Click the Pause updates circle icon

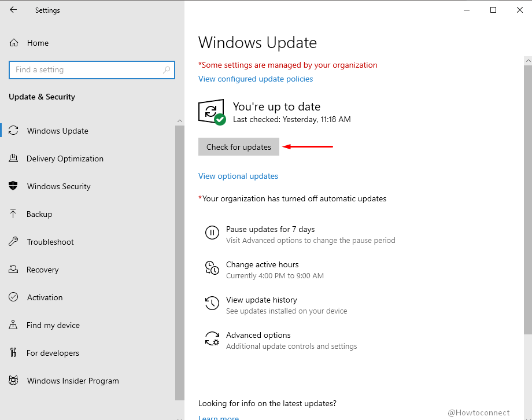point(212,233)
